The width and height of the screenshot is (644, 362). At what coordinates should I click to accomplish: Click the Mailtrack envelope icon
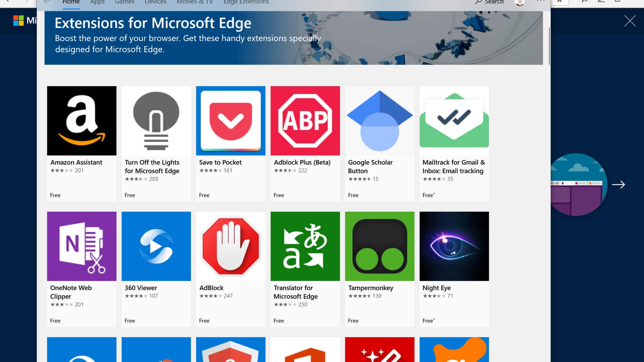(454, 121)
